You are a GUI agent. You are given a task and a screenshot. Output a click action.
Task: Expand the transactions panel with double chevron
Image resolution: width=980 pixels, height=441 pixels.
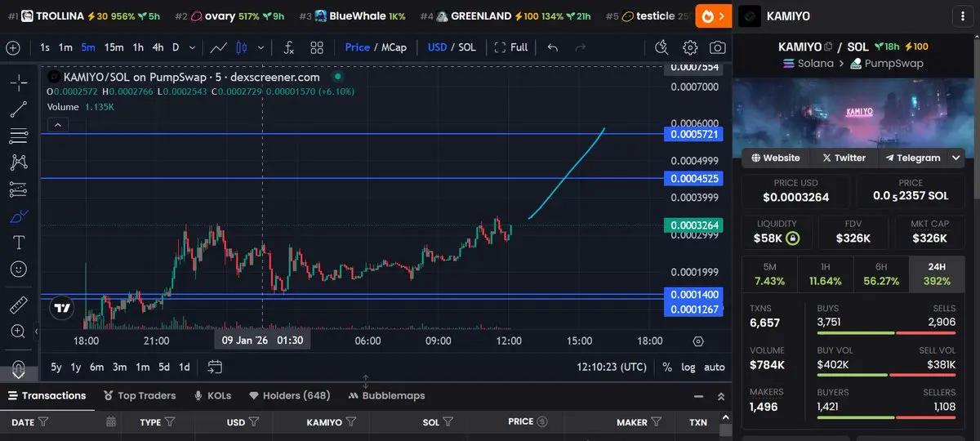pyautogui.click(x=720, y=396)
